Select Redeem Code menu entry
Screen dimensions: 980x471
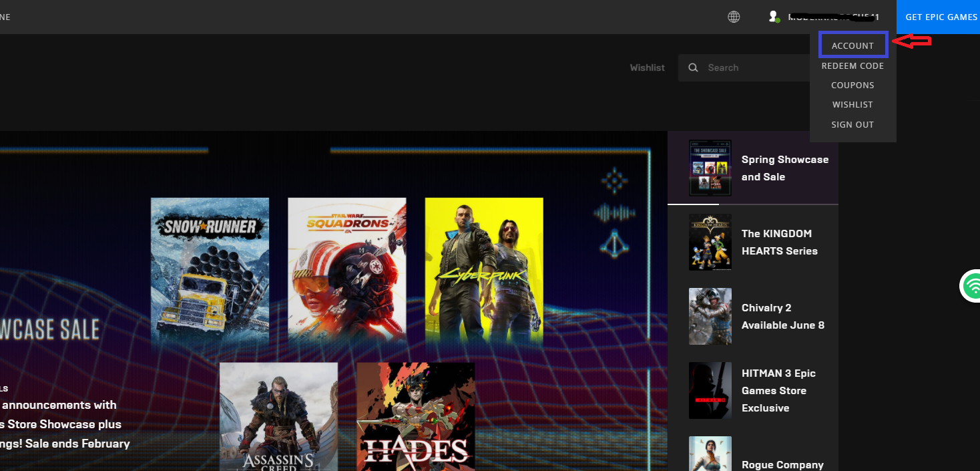[852, 66]
